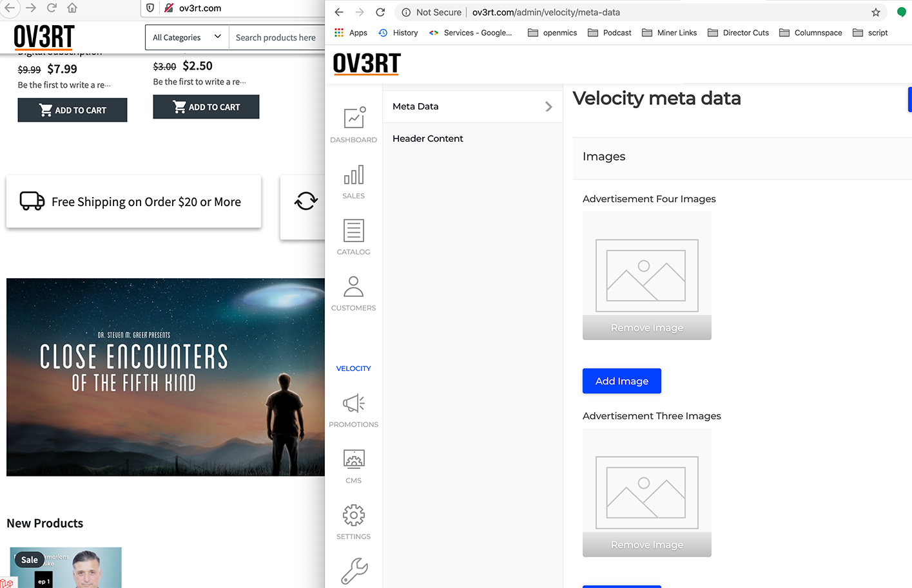Viewport: 912px width, 588px height.
Task: Open the Miner Links bookmark folder
Action: 669,33
